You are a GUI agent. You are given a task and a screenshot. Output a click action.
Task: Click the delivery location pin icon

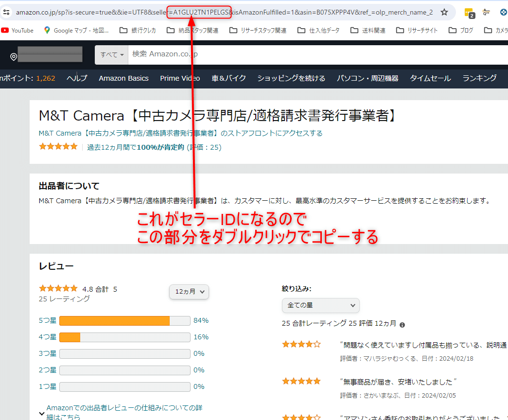click(13, 57)
